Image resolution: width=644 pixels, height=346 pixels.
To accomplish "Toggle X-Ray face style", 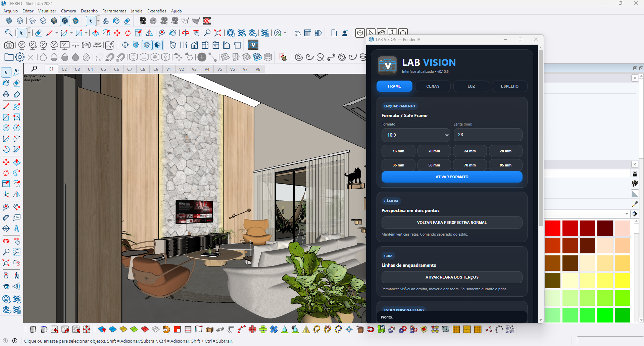I will point(9,21).
